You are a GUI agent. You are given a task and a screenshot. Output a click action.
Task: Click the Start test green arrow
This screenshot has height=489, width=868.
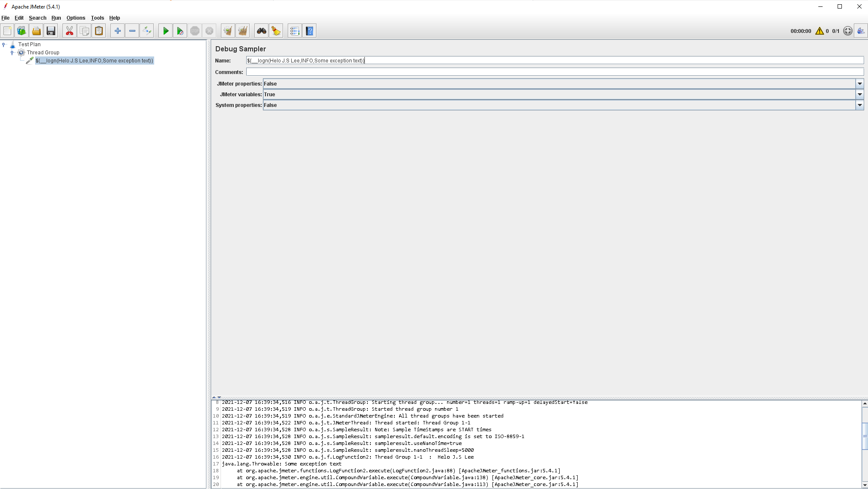click(x=165, y=31)
